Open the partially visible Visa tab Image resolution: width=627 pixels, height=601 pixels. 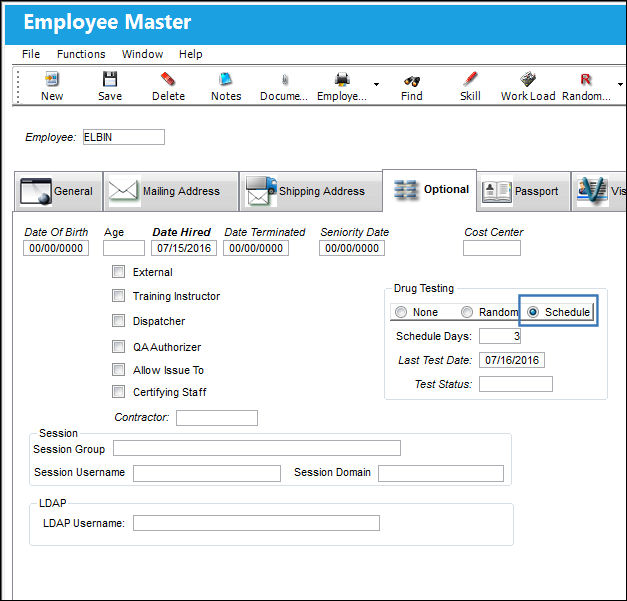599,191
